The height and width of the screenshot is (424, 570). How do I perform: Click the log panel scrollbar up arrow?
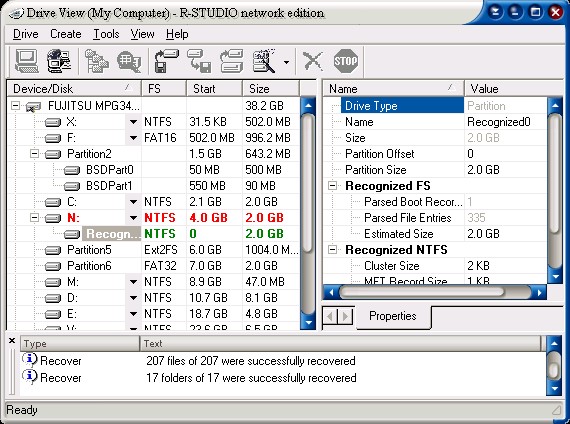click(x=554, y=343)
